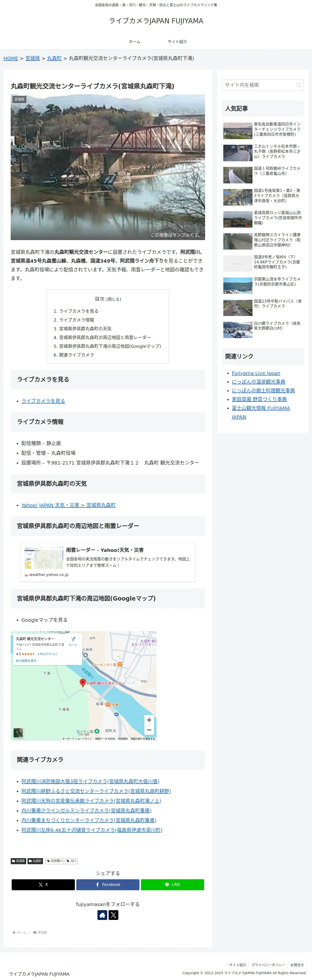This screenshot has width=312, height=980.
Task: Click the search magnifier icon in sidebar
Action: click(x=299, y=85)
